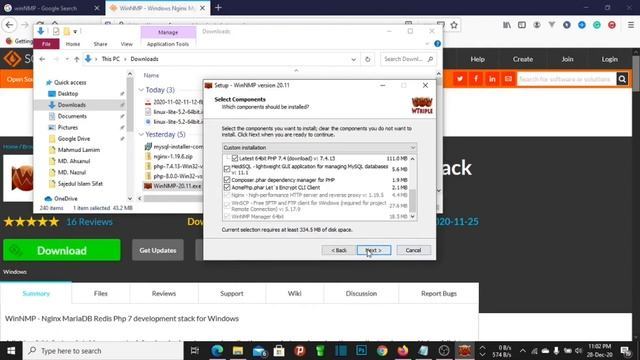Click the Windows taskbar search box
Image resolution: width=640 pixels, height=360 pixels.
click(x=103, y=351)
